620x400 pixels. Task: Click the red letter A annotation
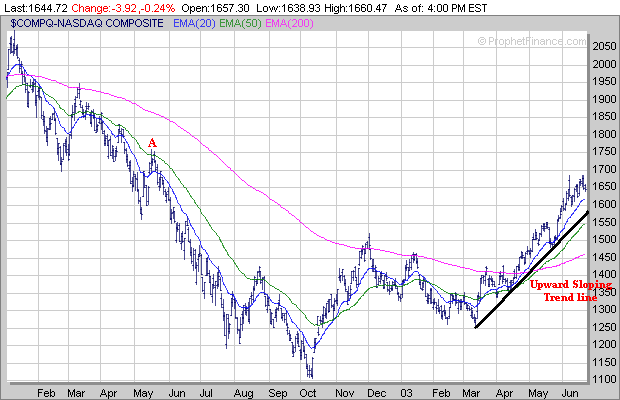(x=152, y=143)
